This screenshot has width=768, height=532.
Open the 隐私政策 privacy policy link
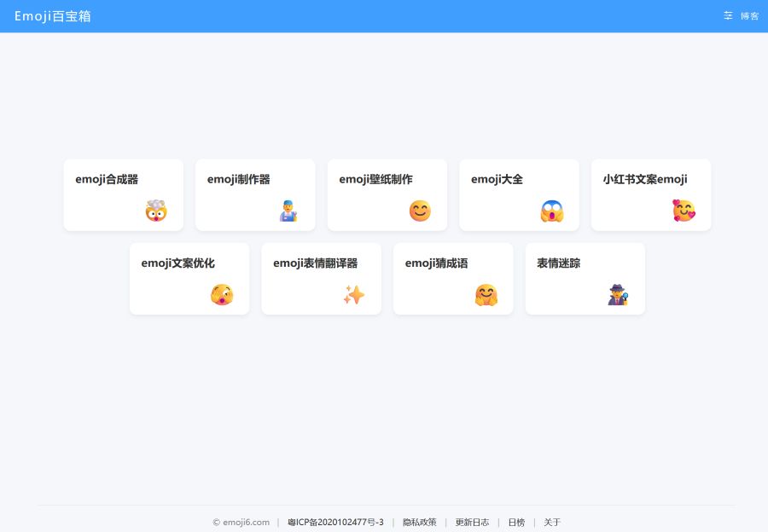click(x=420, y=522)
